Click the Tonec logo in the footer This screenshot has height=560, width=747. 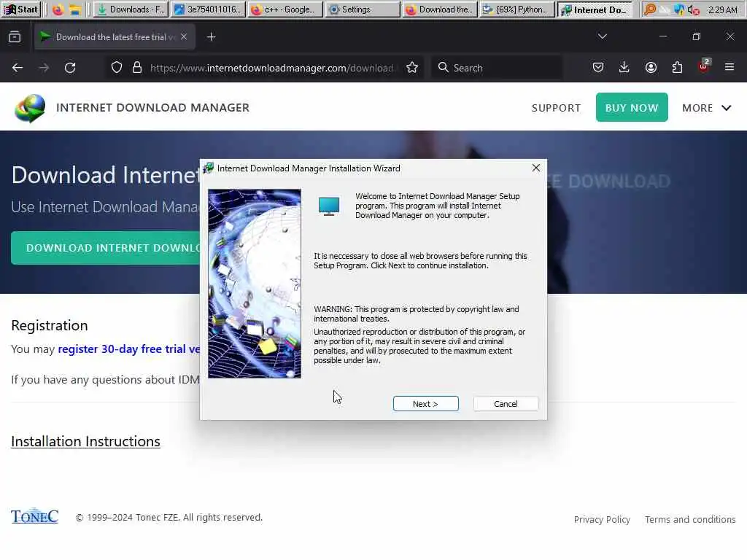click(35, 516)
